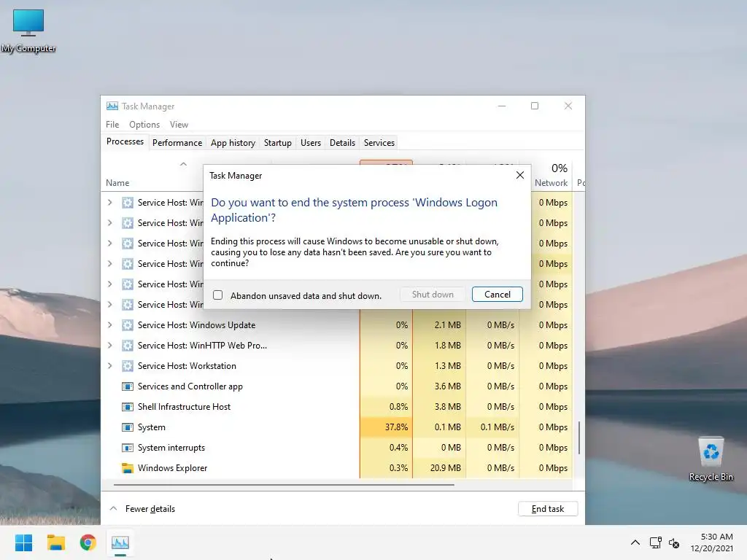Close the Task Manager main window
The width and height of the screenshot is (747, 560).
coord(568,106)
